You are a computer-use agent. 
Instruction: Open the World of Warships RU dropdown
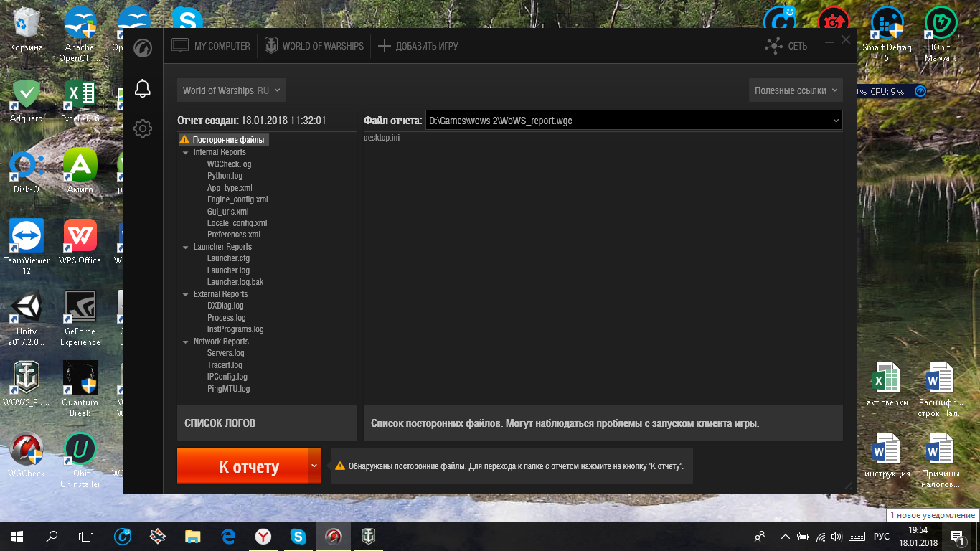[x=231, y=90]
